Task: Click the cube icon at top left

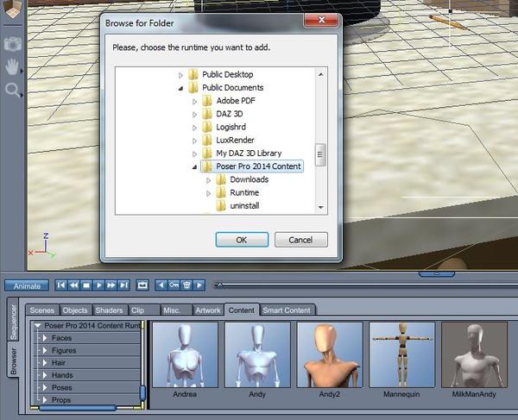Action: tap(12, 9)
